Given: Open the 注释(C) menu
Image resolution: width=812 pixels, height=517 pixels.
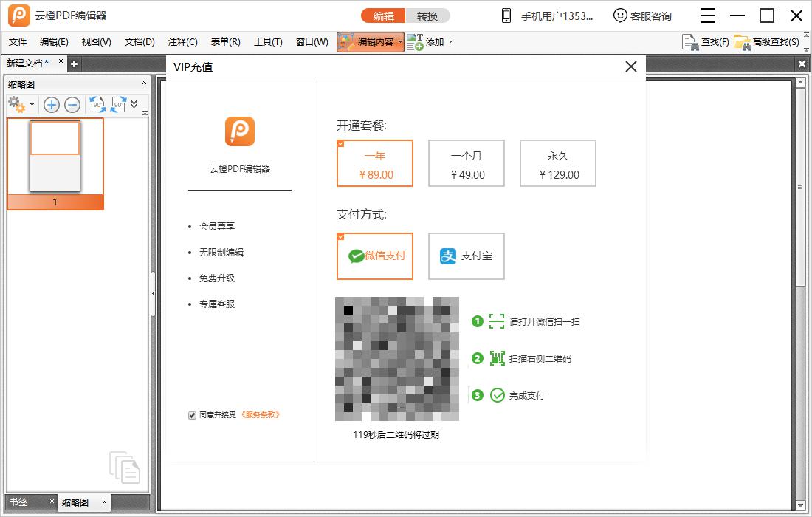Looking at the screenshot, I should (183, 42).
